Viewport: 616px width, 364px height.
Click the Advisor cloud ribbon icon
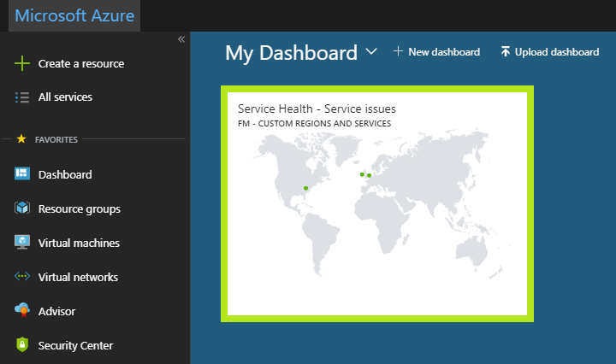point(22,310)
